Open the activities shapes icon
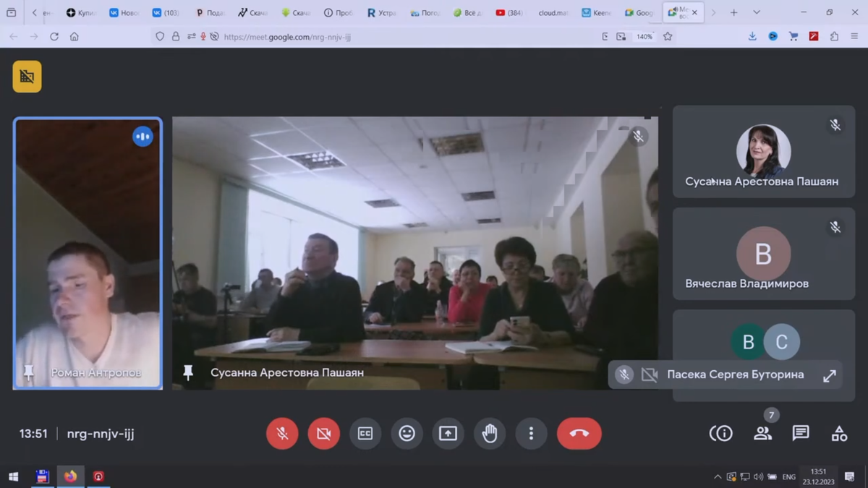The image size is (868, 488). [839, 434]
